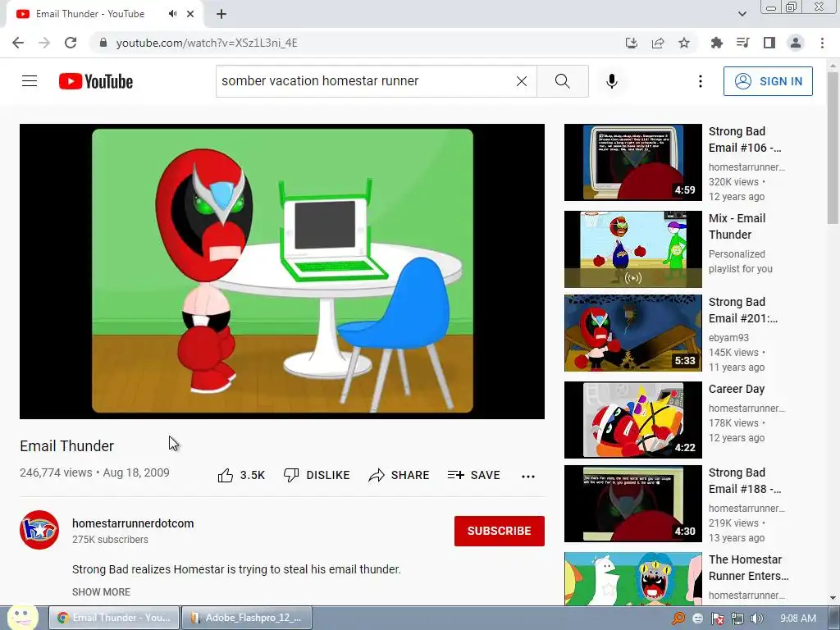Viewport: 840px width, 630px height.
Task: Clear the search box with the X
Action: 521,81
